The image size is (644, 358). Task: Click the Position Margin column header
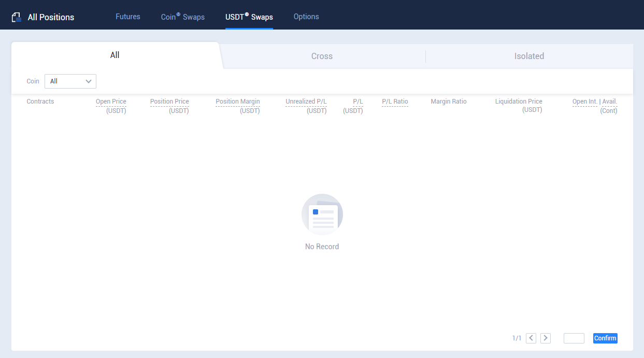pos(238,102)
